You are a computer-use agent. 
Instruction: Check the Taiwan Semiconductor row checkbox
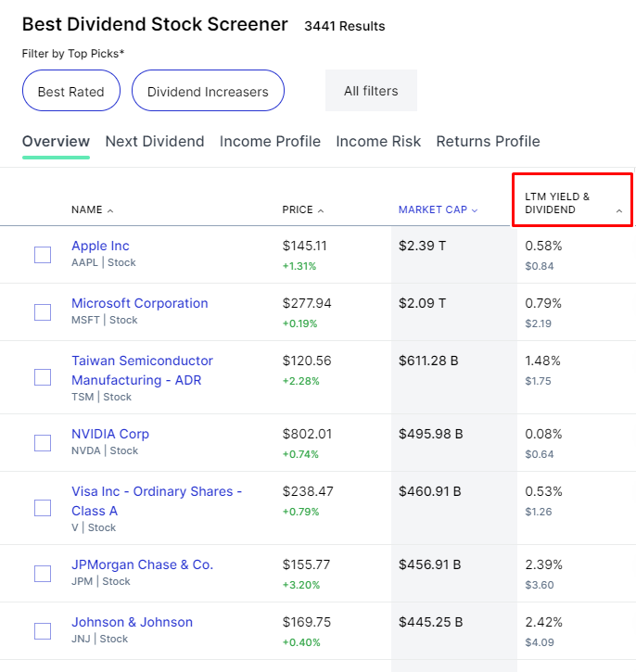pyautogui.click(x=43, y=377)
